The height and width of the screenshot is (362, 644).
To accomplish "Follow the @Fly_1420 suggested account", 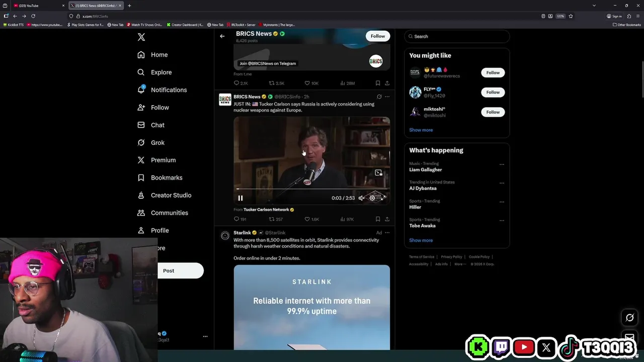I will click(493, 92).
